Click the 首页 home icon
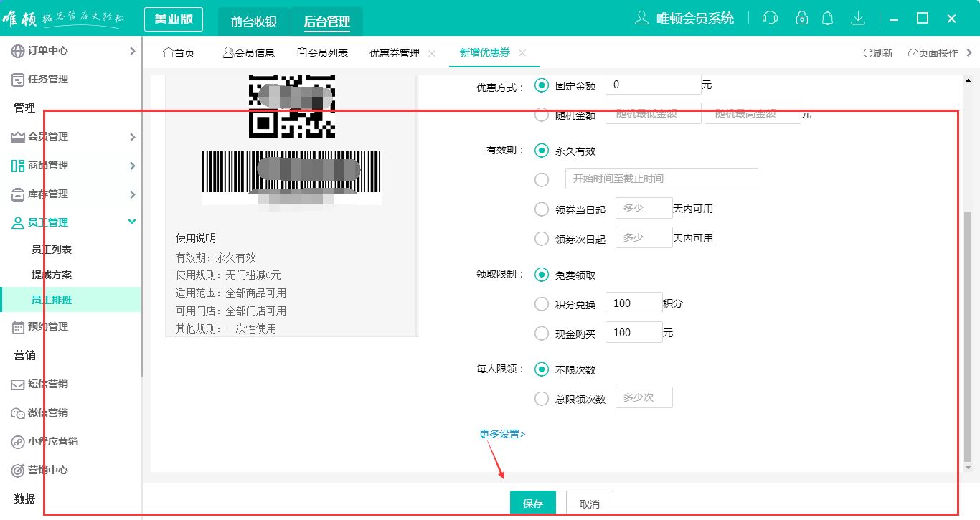The image size is (980, 520). (x=169, y=52)
